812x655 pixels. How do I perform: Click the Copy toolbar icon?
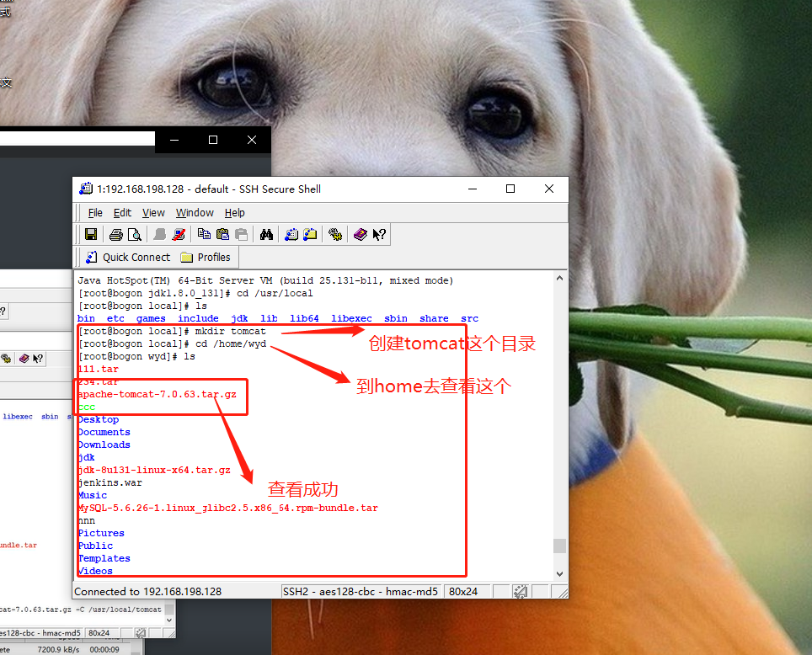204,235
